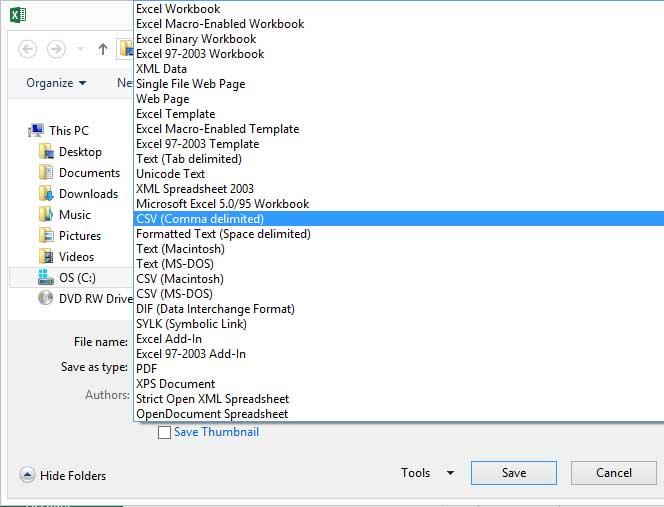Select PDF file type

coord(398,369)
